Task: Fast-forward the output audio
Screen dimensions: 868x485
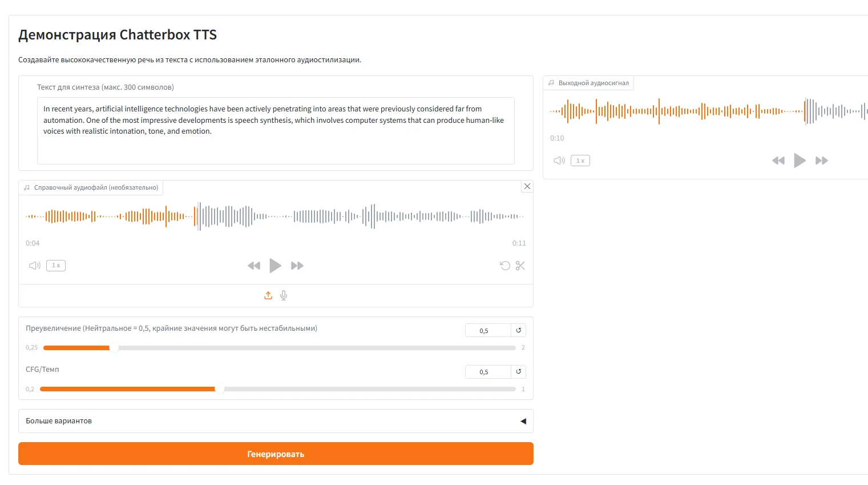Action: click(822, 161)
